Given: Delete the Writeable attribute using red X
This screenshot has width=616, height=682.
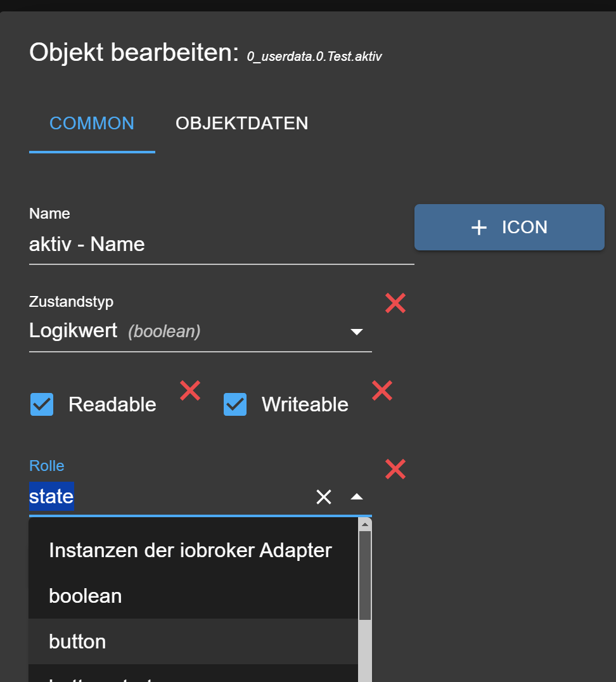Looking at the screenshot, I should click(x=382, y=390).
